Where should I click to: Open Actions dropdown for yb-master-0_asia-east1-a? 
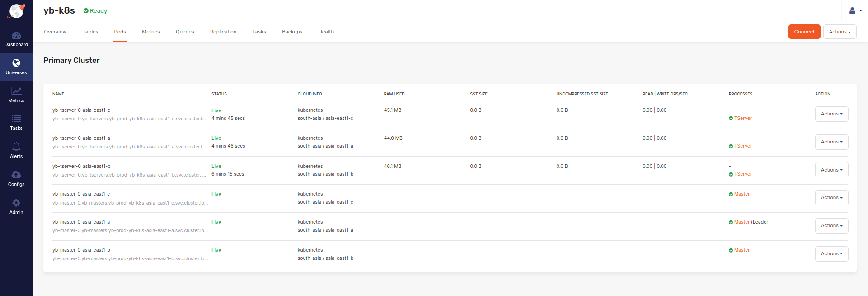pos(831,226)
